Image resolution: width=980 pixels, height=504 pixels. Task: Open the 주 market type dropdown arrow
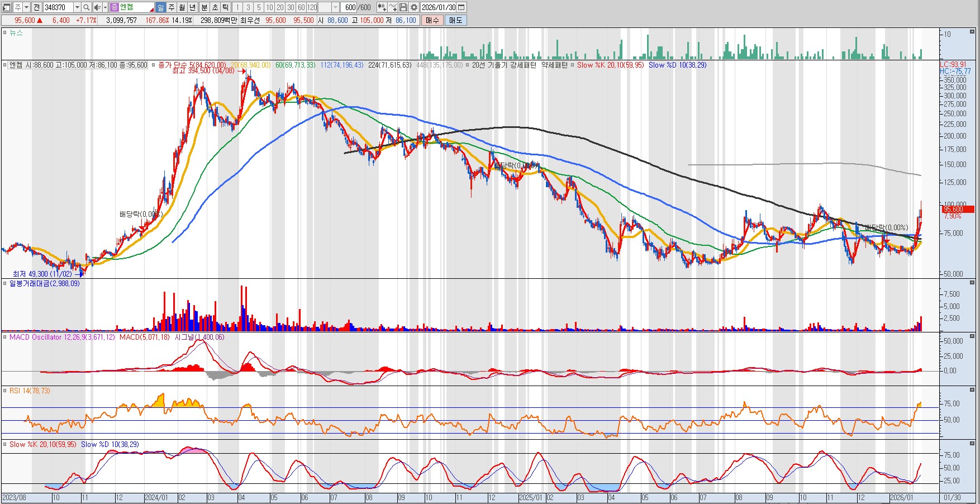point(26,7)
